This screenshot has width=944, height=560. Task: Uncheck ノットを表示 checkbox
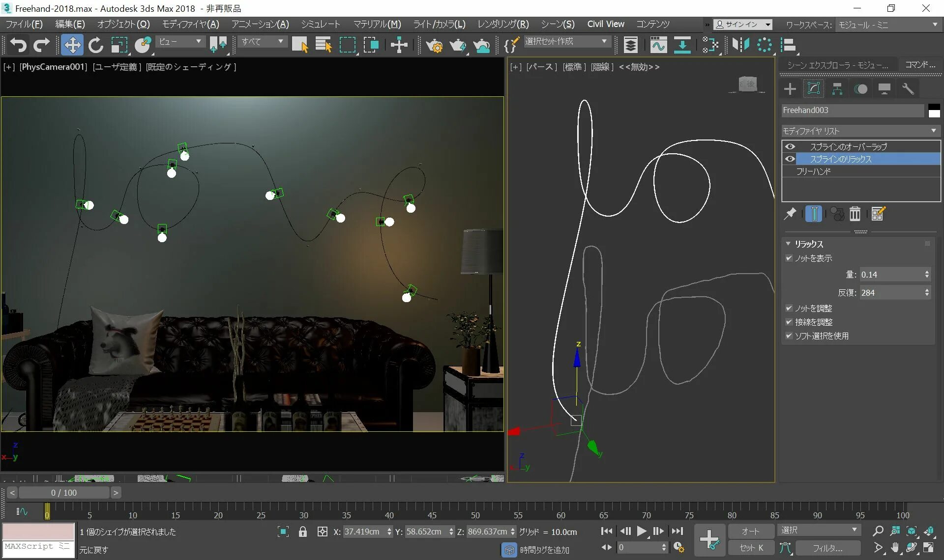tap(789, 258)
